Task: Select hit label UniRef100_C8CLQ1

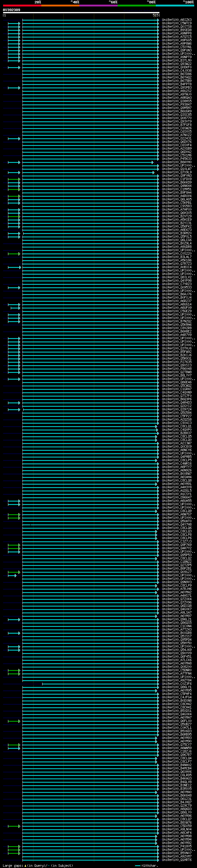Action: coord(177,426)
